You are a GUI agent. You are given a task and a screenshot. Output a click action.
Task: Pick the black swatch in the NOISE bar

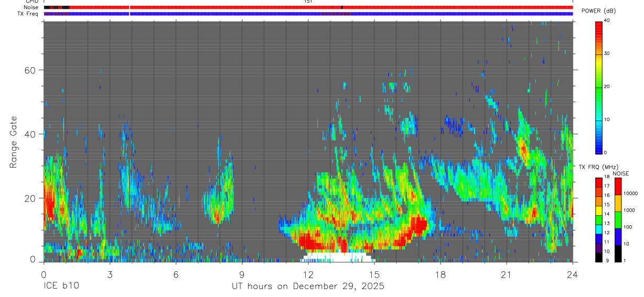(618, 253)
